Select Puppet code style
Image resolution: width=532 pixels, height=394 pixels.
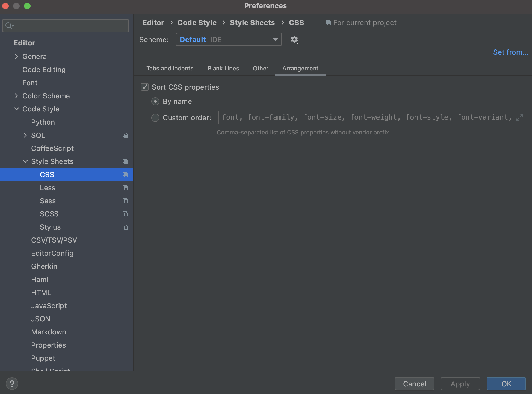pyautogui.click(x=43, y=358)
